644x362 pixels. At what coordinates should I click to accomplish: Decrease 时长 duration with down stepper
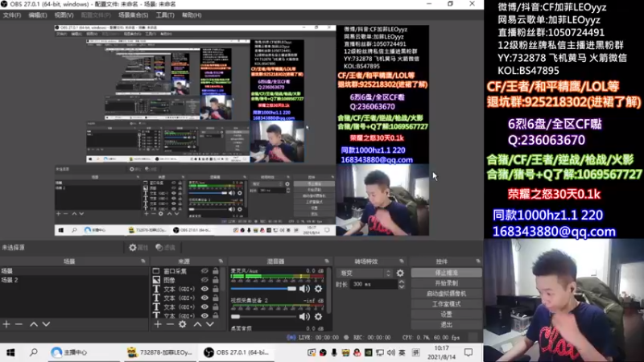(x=401, y=286)
